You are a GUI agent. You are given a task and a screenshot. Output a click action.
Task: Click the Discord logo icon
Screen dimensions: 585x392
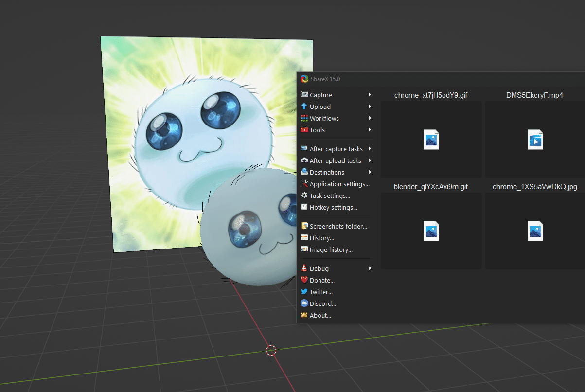tap(304, 303)
